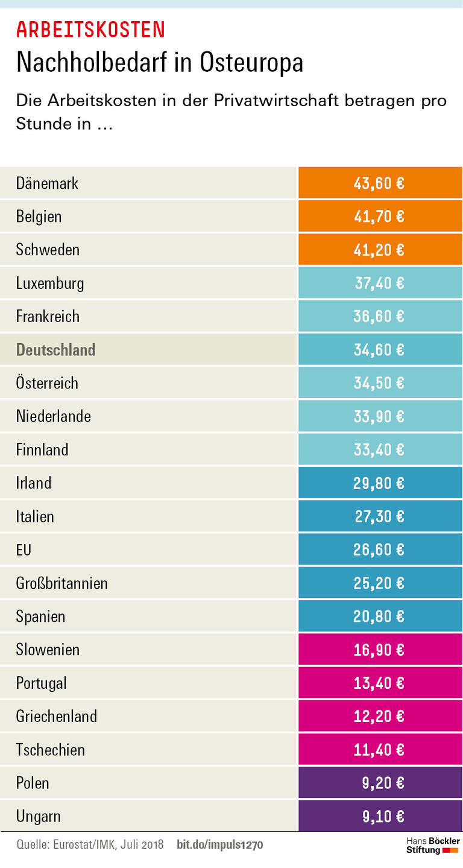The height and width of the screenshot is (868, 463).
Task: Click the Großbritannien label
Action: pos(61,583)
